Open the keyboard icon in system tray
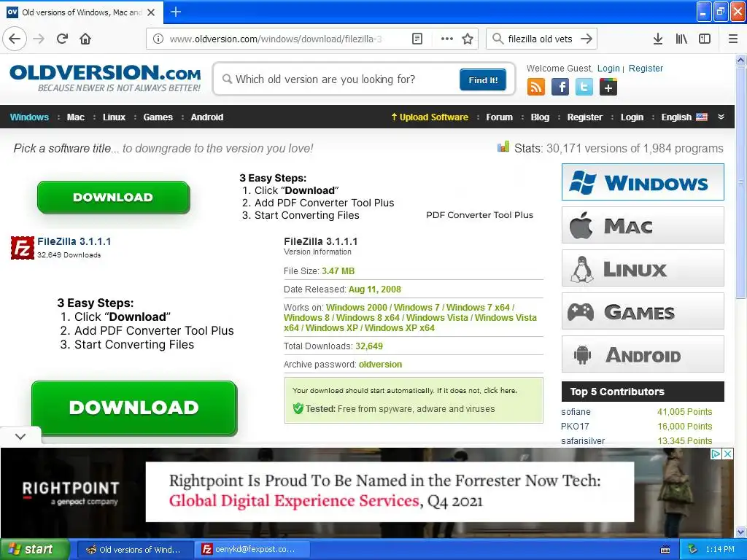 [665, 550]
